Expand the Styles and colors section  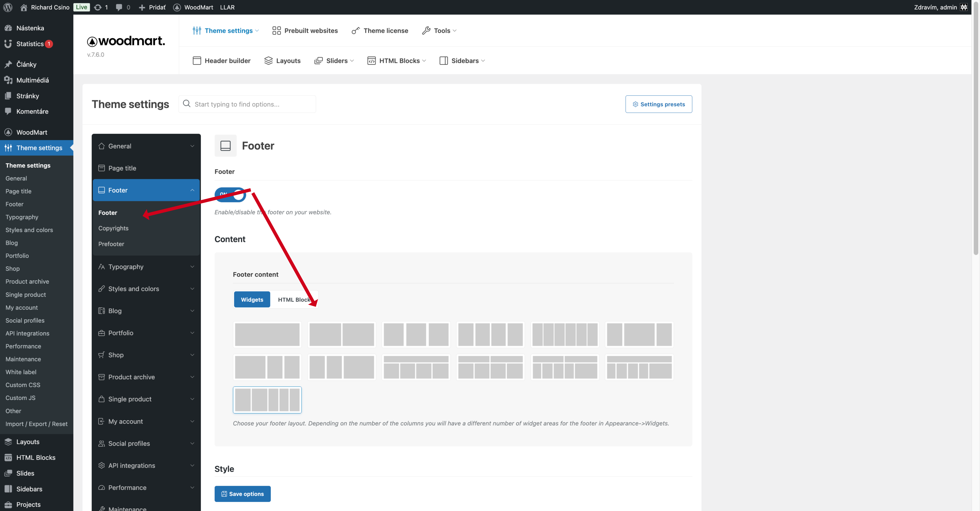146,289
